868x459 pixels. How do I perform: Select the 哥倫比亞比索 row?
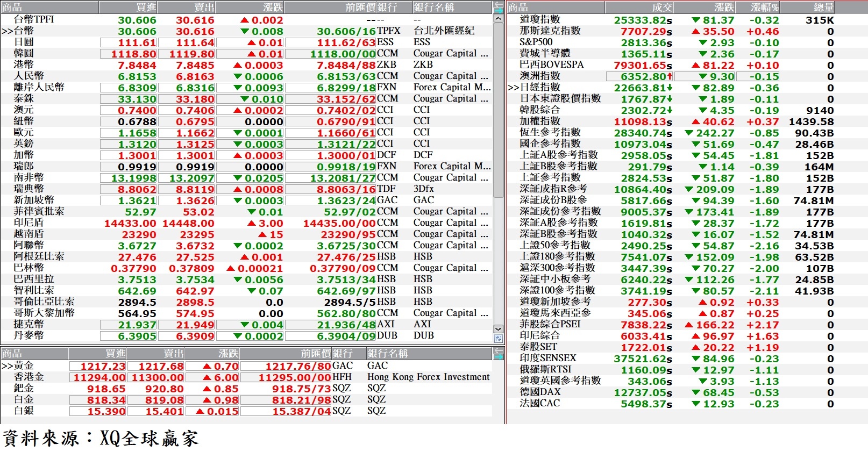(x=246, y=302)
